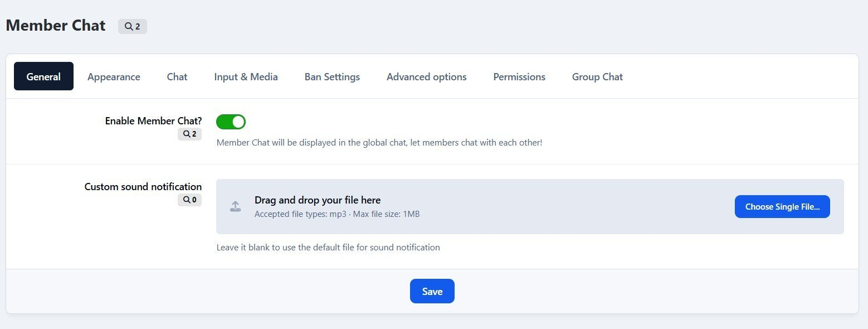The height and width of the screenshot is (329, 868).
Task: Click search badge under Enable Member Chat label
Action: [x=189, y=134]
